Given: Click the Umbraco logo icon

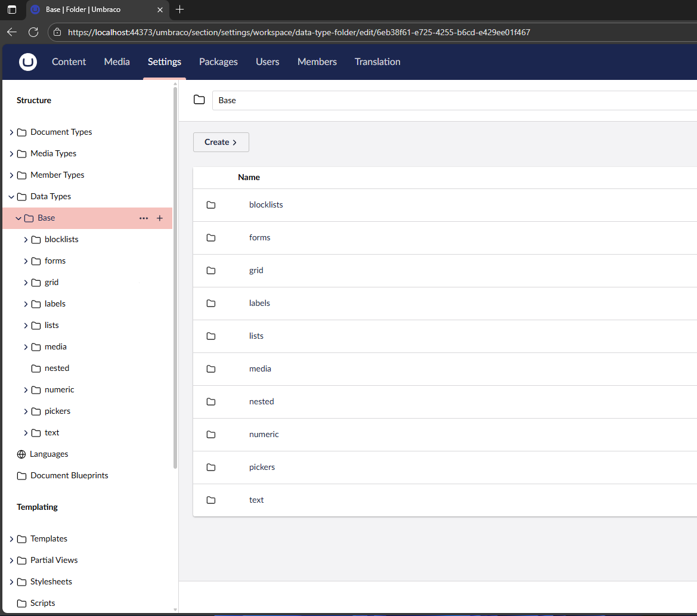Looking at the screenshot, I should pyautogui.click(x=28, y=62).
